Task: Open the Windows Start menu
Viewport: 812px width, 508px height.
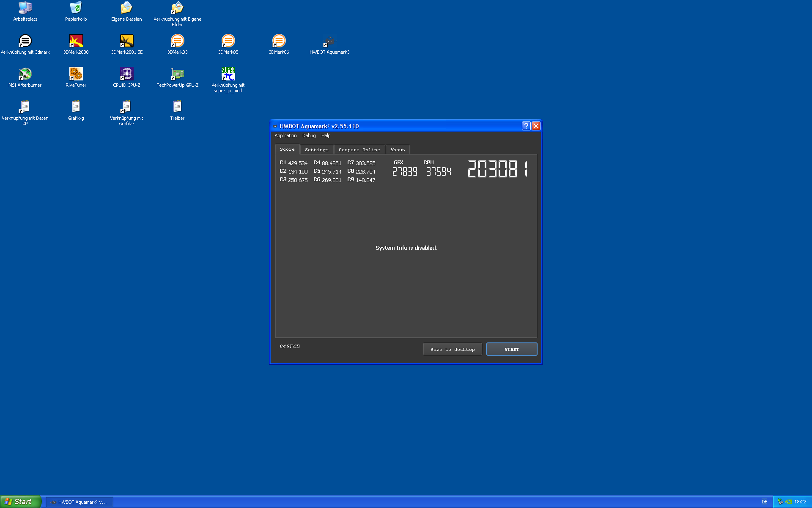Action: 20,502
